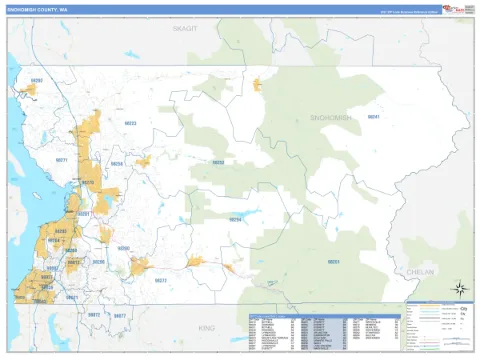Click ZIP code label 98258

coord(117,164)
